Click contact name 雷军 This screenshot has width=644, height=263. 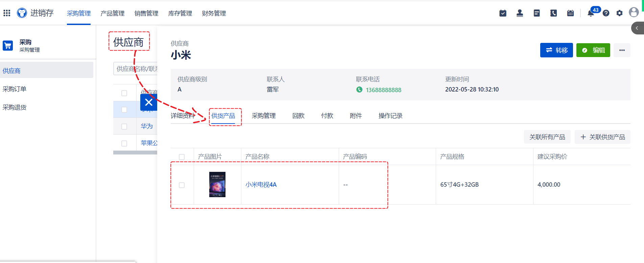click(x=272, y=89)
